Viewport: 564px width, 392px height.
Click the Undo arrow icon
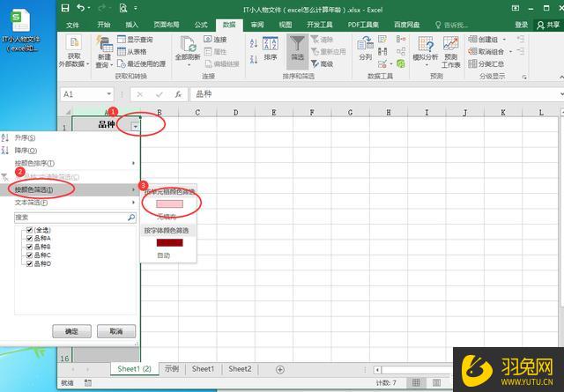tap(80, 8)
